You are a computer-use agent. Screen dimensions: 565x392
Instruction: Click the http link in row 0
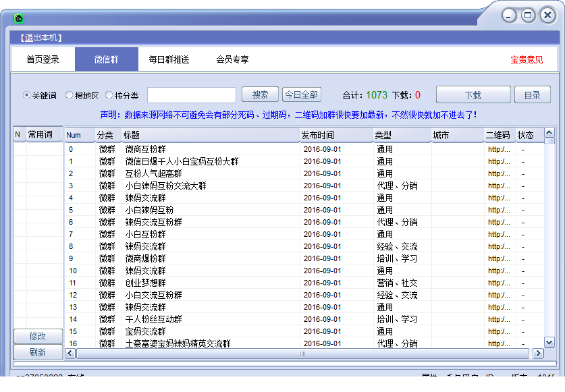click(x=499, y=149)
